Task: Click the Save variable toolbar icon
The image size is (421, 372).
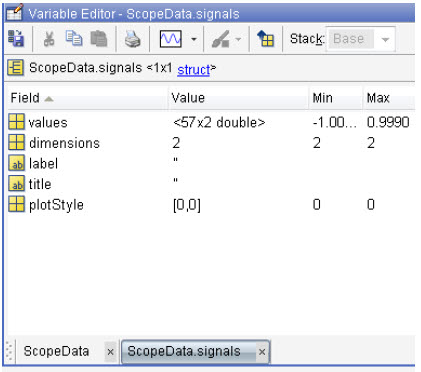Action: pyautogui.click(x=16, y=39)
